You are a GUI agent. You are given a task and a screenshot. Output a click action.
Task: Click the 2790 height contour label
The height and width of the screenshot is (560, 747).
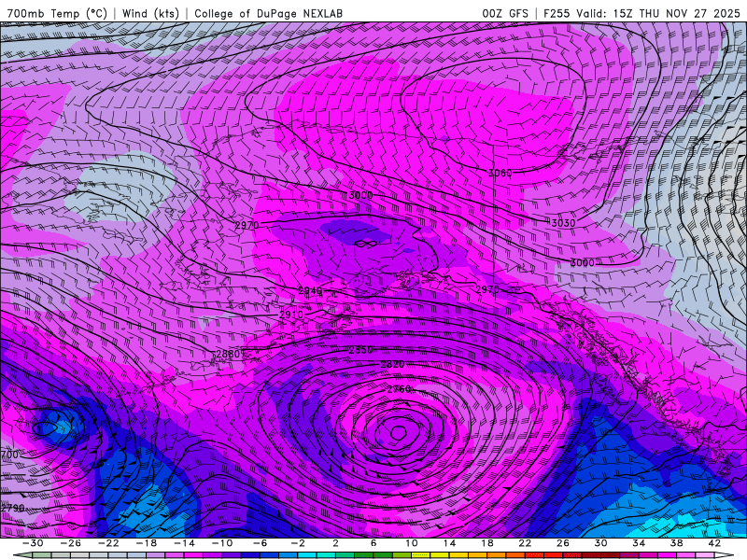point(12,508)
